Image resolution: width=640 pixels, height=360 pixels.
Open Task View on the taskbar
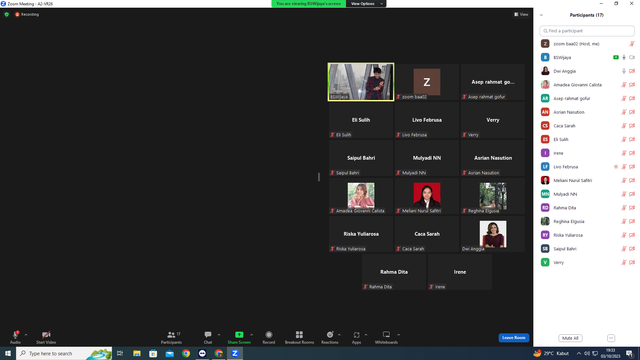click(120, 353)
